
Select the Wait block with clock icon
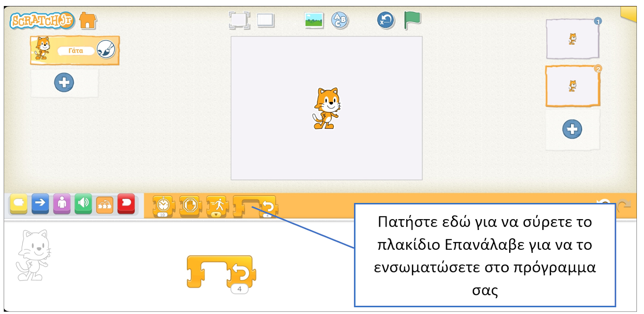point(163,206)
